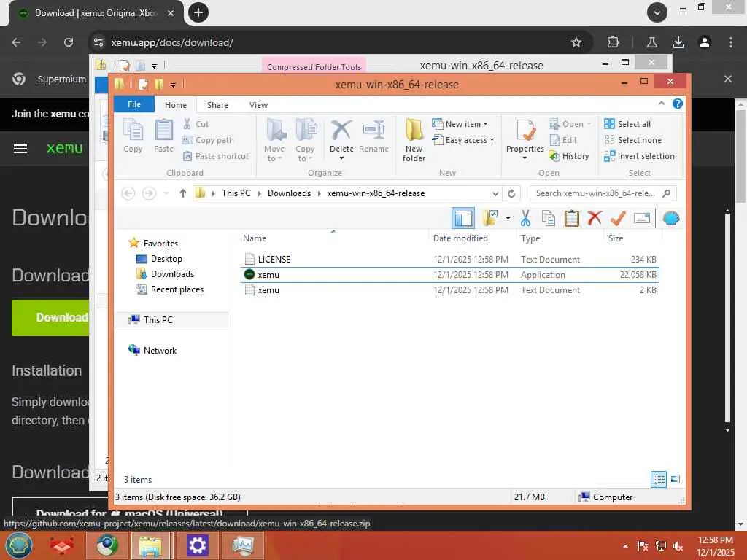Switch to the Share ribbon tab

(217, 105)
